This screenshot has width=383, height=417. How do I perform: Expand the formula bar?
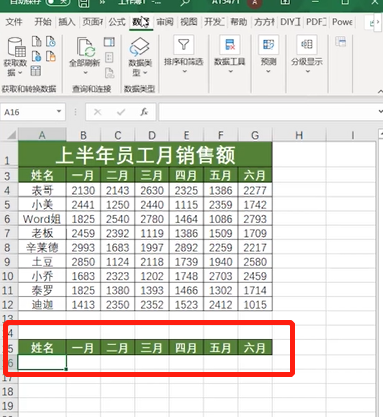(380, 112)
